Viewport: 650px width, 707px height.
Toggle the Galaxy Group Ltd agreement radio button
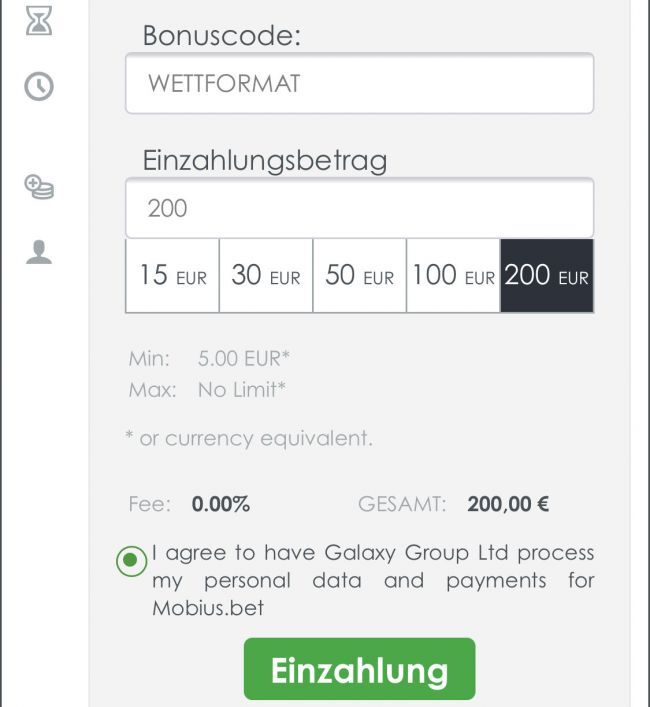131,562
